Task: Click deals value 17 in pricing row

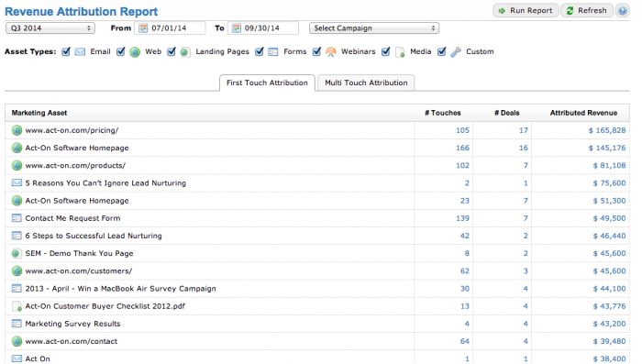Action: pyautogui.click(x=524, y=130)
